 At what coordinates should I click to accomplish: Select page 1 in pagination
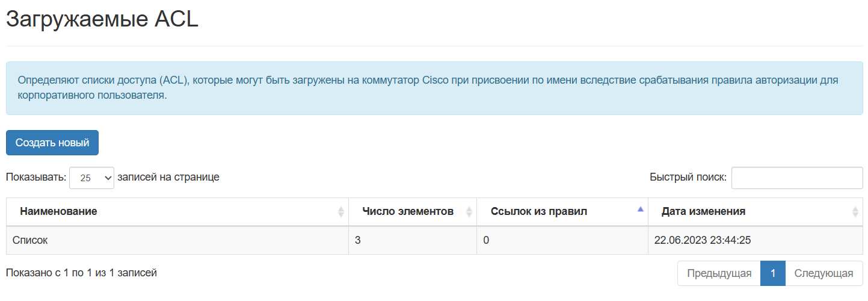coord(773,273)
